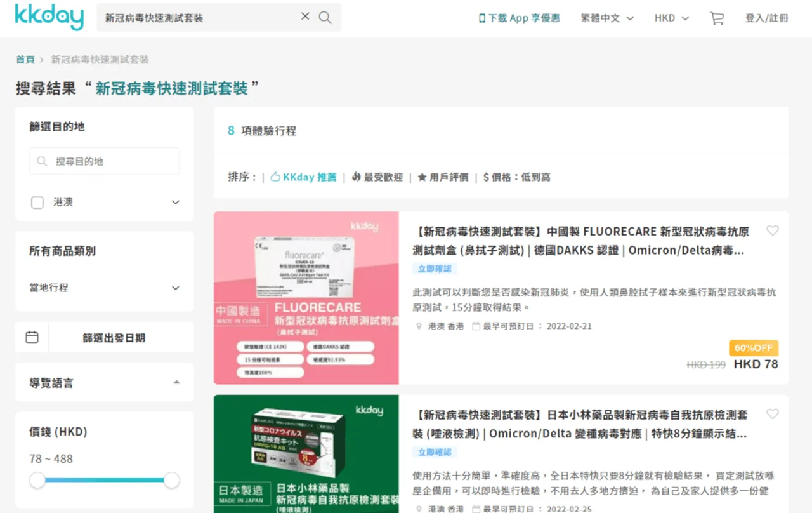This screenshot has width=812, height=513.
Task: Favorite the Japanese Kobayashi test kit listing
Action: (772, 414)
